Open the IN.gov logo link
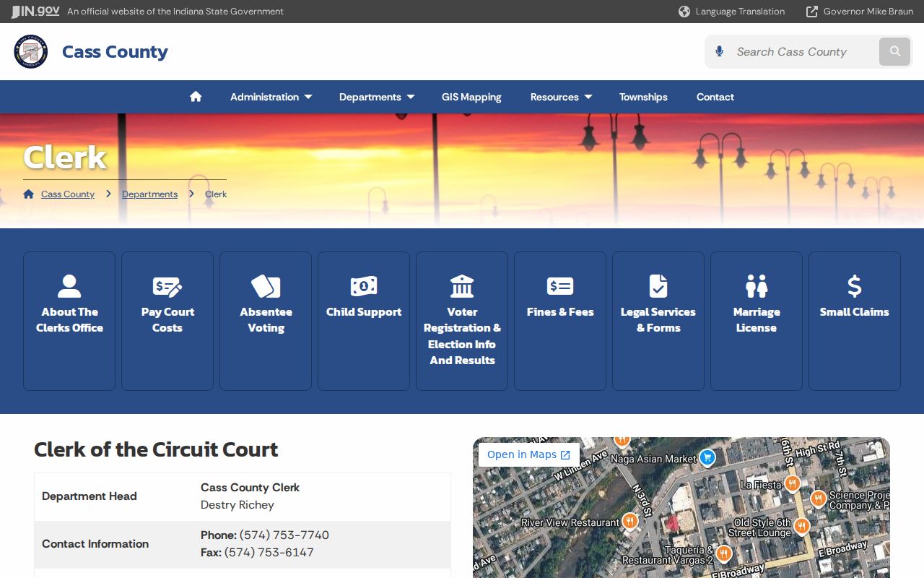 click(x=35, y=11)
